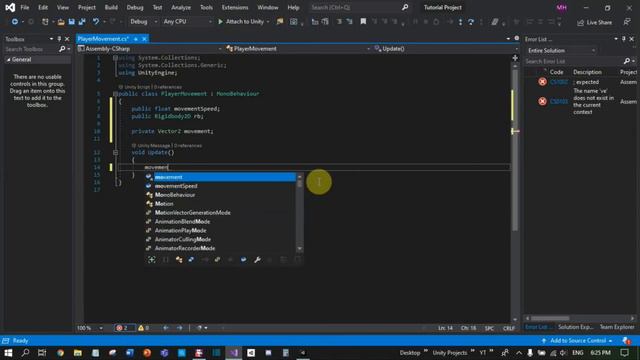Close the PlayerMovement.cs tab
Screen dimensions: 640x360
(144, 39)
